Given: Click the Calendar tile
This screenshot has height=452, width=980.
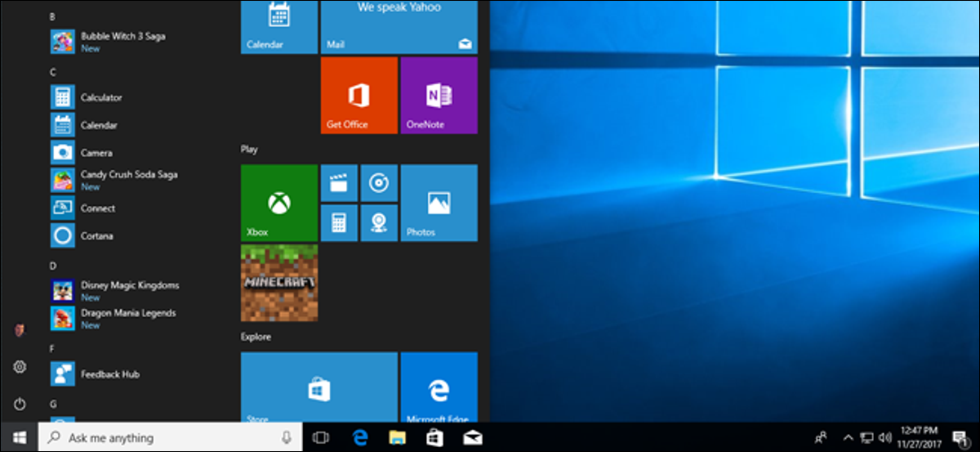Looking at the screenshot, I should 279,27.
